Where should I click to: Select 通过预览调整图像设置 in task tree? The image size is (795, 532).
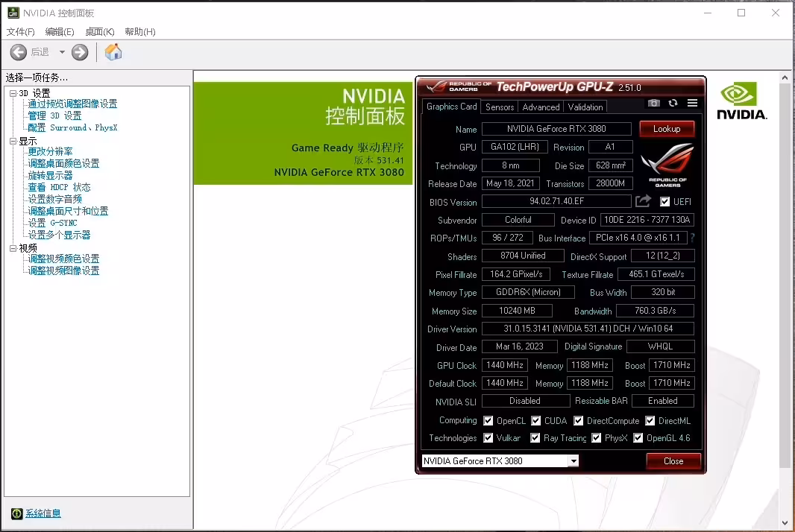[x=72, y=104]
